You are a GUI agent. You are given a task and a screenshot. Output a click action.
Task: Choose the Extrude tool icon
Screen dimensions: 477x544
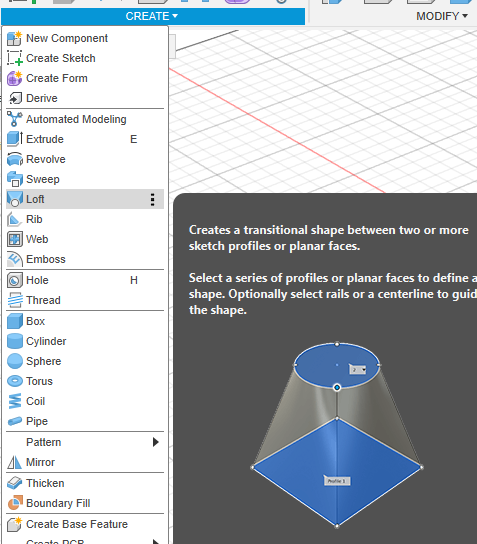pos(15,139)
